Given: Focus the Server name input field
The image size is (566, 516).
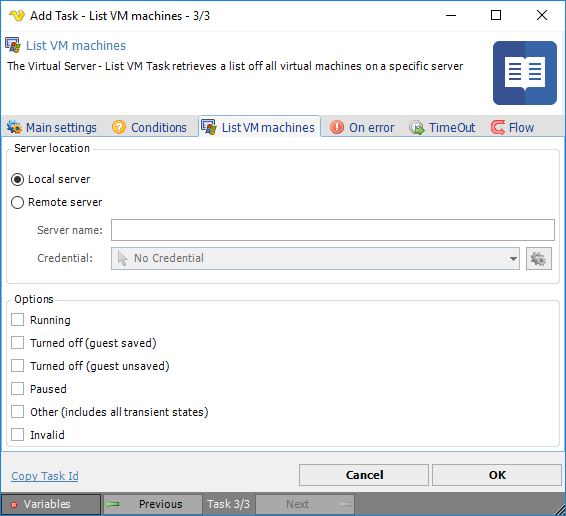Looking at the screenshot, I should 333,230.
